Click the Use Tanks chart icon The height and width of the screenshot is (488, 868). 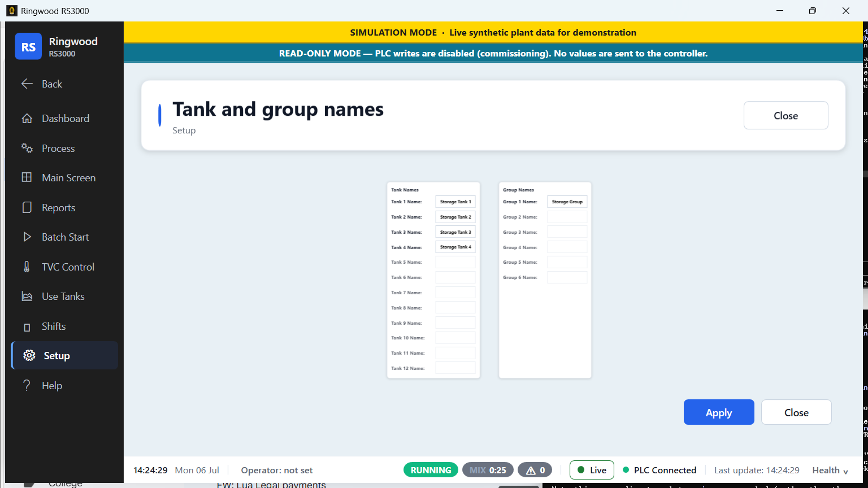pyautogui.click(x=27, y=297)
